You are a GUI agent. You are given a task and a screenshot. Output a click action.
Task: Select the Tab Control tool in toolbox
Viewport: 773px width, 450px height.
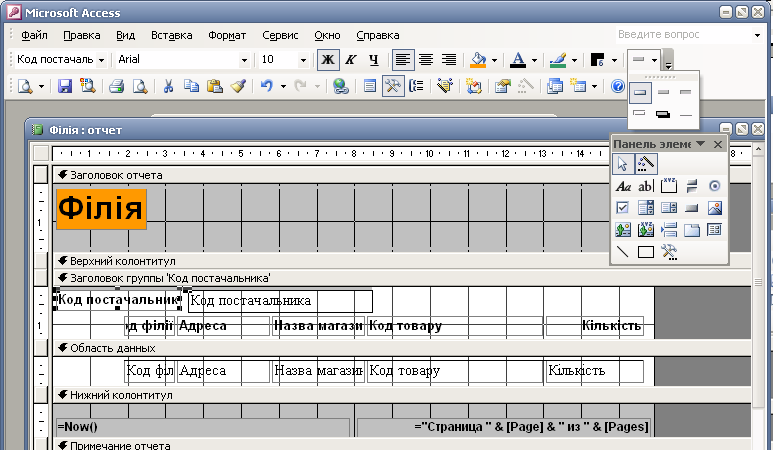click(x=692, y=230)
